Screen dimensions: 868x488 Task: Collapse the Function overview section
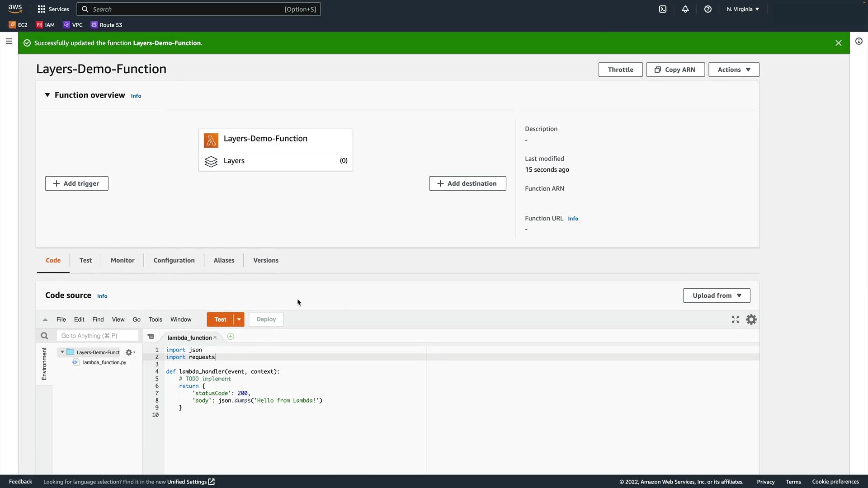(47, 95)
